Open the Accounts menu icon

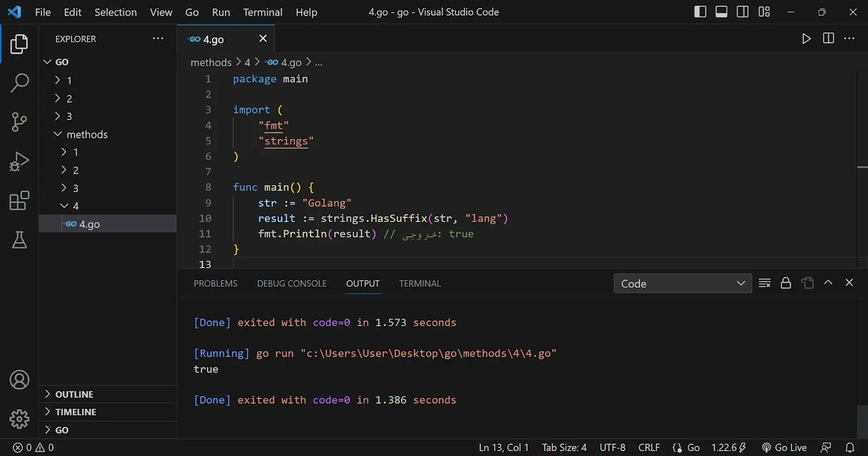coord(19,380)
